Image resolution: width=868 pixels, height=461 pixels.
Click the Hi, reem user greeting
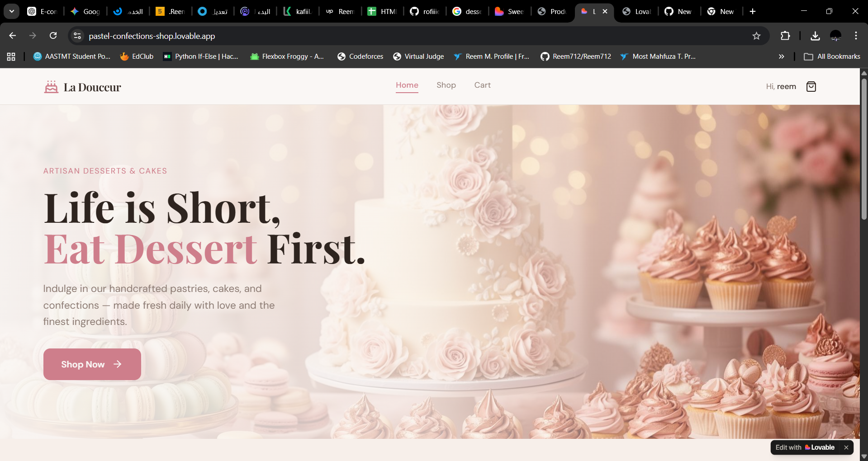tap(781, 86)
